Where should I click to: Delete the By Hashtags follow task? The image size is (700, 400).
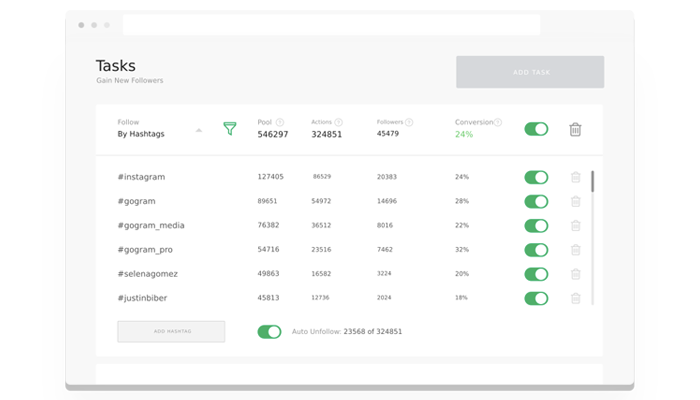click(575, 129)
